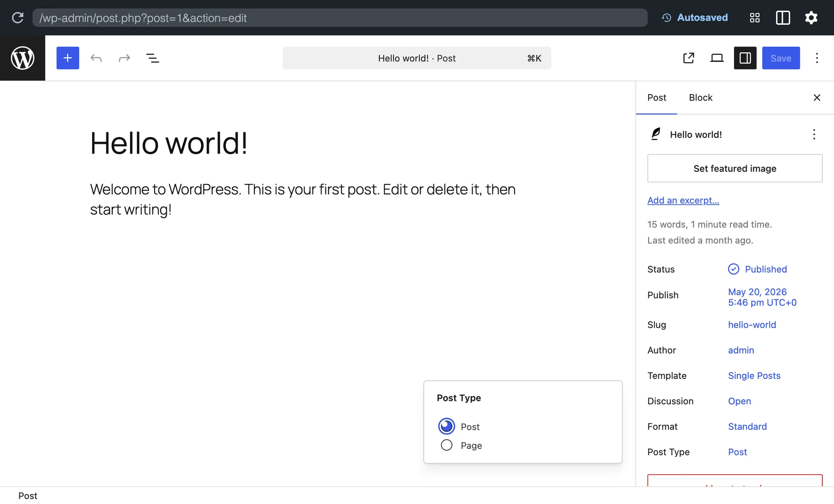This screenshot has height=504, width=834.
Task: Click the Save button
Action: (781, 58)
